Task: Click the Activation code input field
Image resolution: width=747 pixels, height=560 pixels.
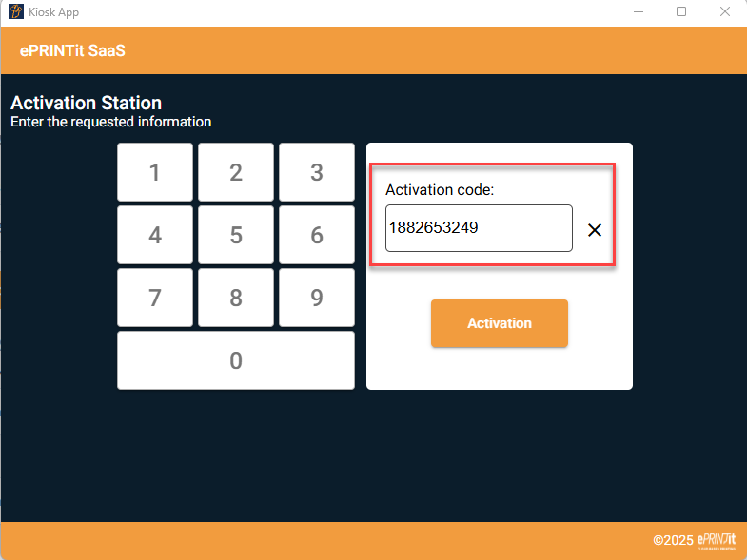Action: 479,228
